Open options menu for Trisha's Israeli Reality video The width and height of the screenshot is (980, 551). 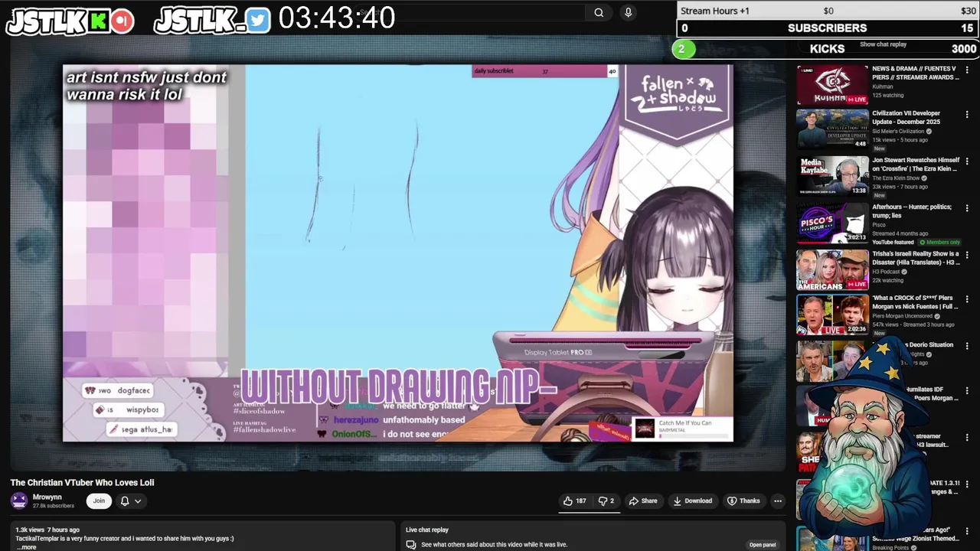(967, 255)
